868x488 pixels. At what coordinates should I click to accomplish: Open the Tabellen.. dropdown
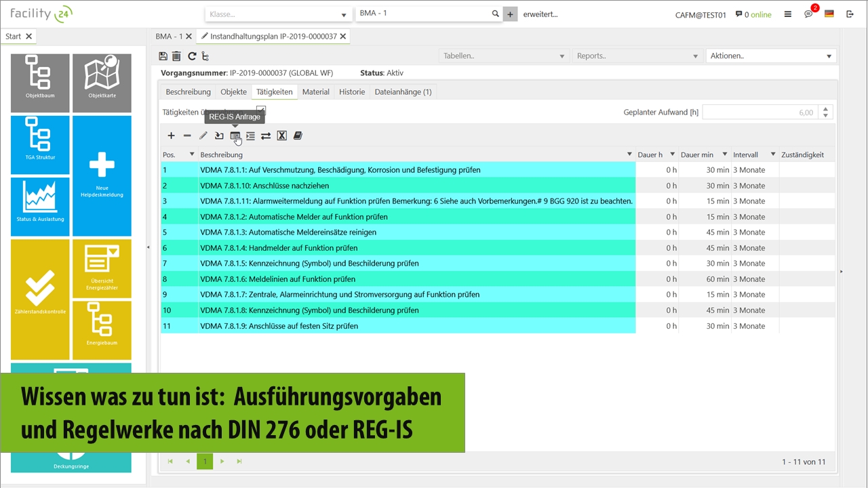click(504, 56)
